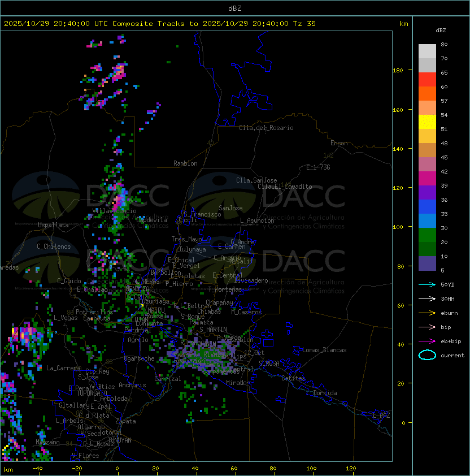Pick the bright green 20-30 dBZ swatch
Viewport: 470px width, 476px height.
[x=427, y=235]
